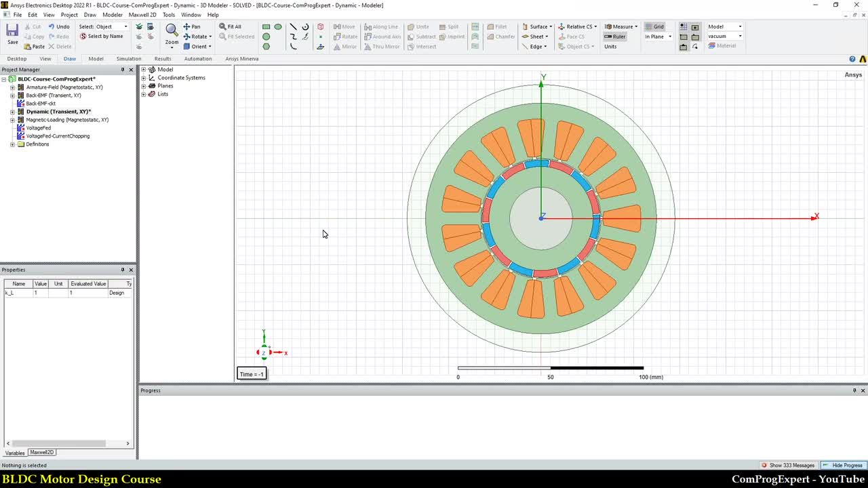Close the Progress panel

click(x=863, y=390)
